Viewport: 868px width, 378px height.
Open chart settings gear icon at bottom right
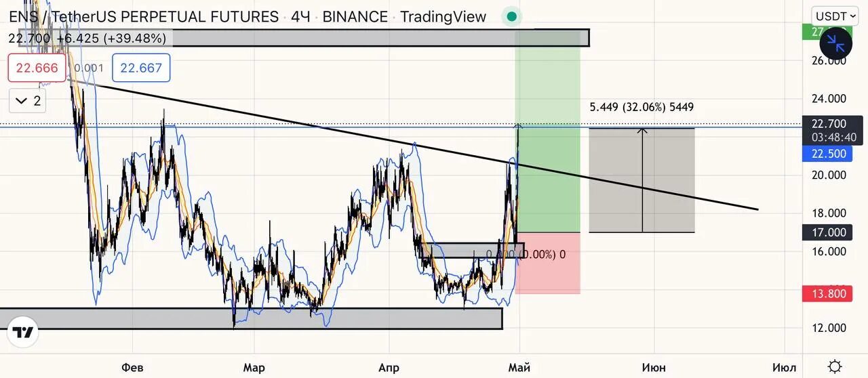pos(835,366)
